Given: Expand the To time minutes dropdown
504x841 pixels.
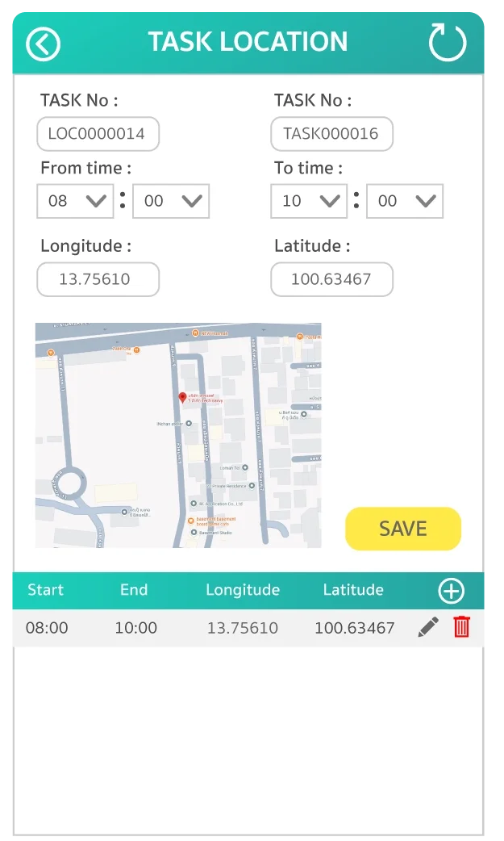Looking at the screenshot, I should 405,201.
